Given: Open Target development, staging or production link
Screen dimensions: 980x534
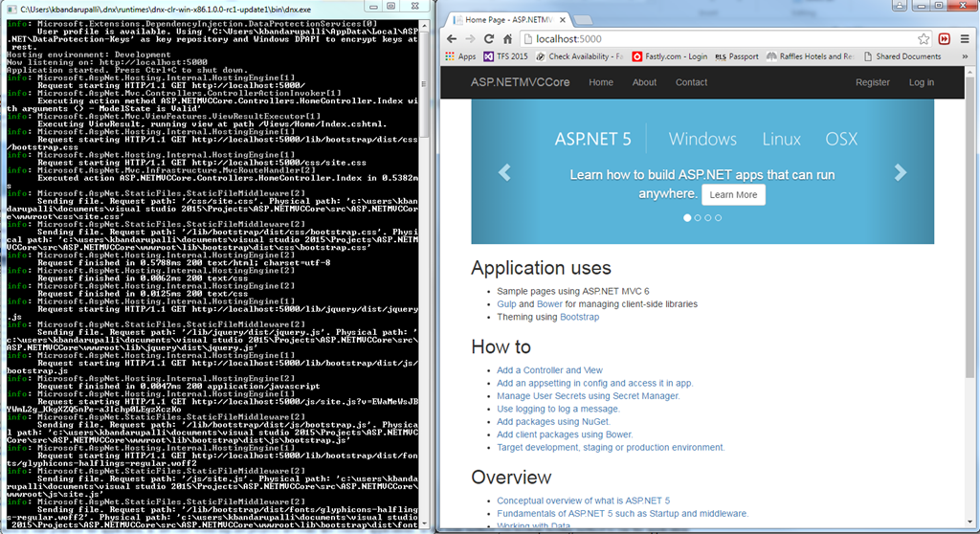Looking at the screenshot, I should [611, 447].
